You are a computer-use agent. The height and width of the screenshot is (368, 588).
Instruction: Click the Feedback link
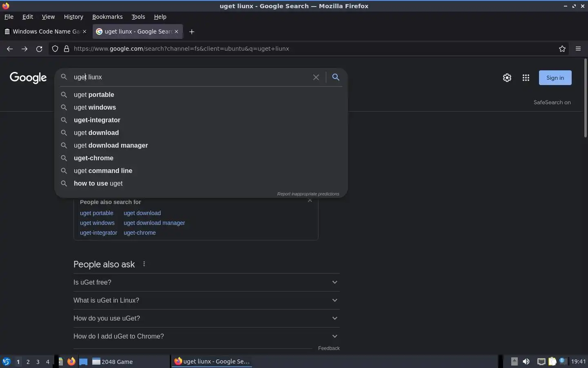329,348
